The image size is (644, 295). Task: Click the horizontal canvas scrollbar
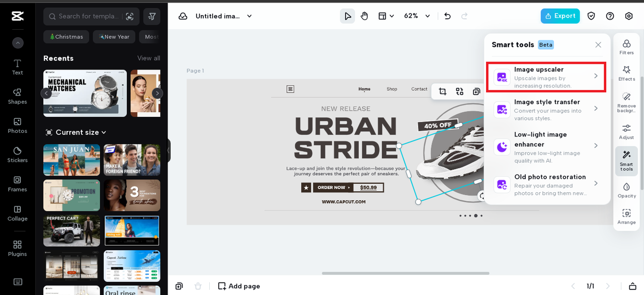click(x=406, y=273)
